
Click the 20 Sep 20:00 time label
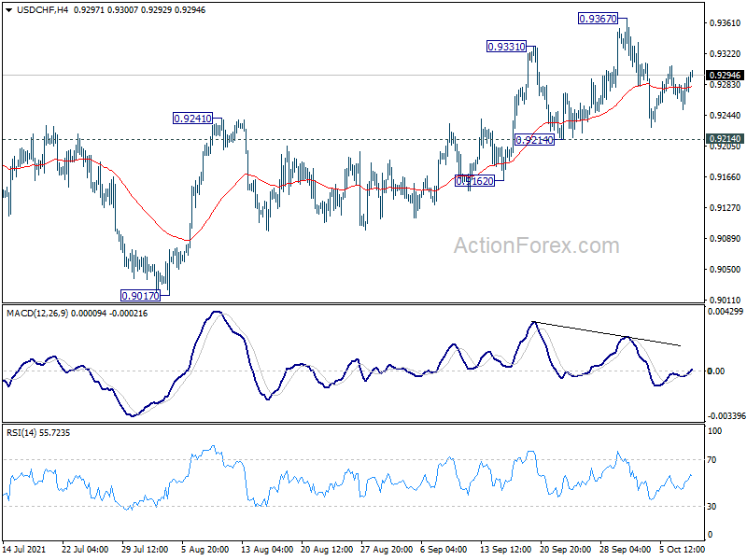click(565, 550)
